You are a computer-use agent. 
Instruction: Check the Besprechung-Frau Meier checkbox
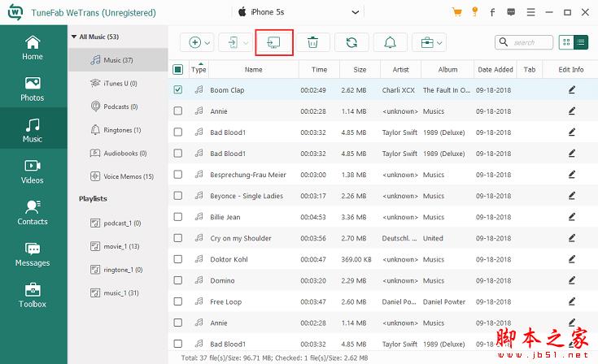click(x=177, y=175)
